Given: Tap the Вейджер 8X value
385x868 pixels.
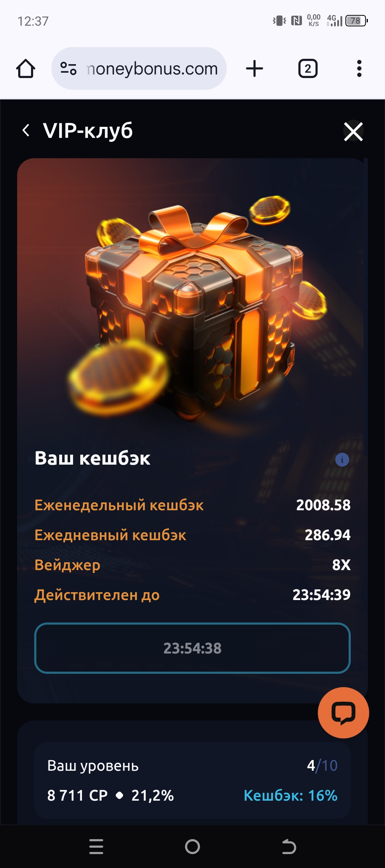Looking at the screenshot, I should (341, 565).
